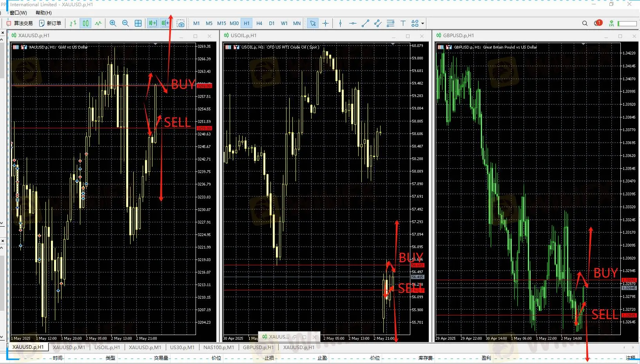
Task: Switch timeframe to H4
Action: [x=259, y=23]
